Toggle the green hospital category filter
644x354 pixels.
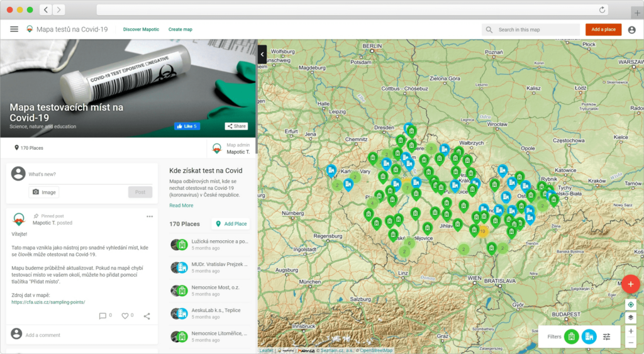coord(571,337)
